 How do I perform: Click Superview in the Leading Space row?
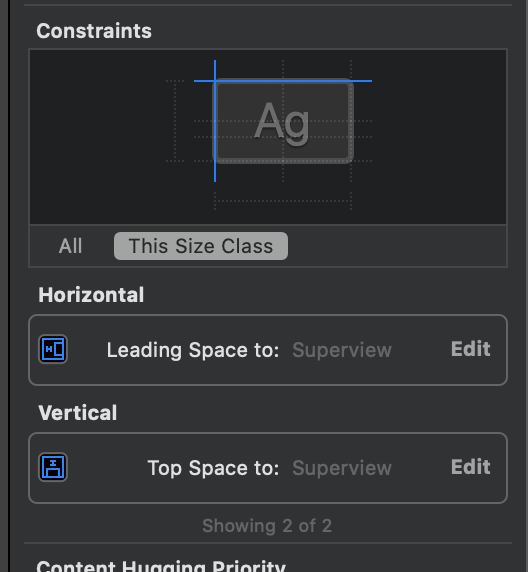342,350
